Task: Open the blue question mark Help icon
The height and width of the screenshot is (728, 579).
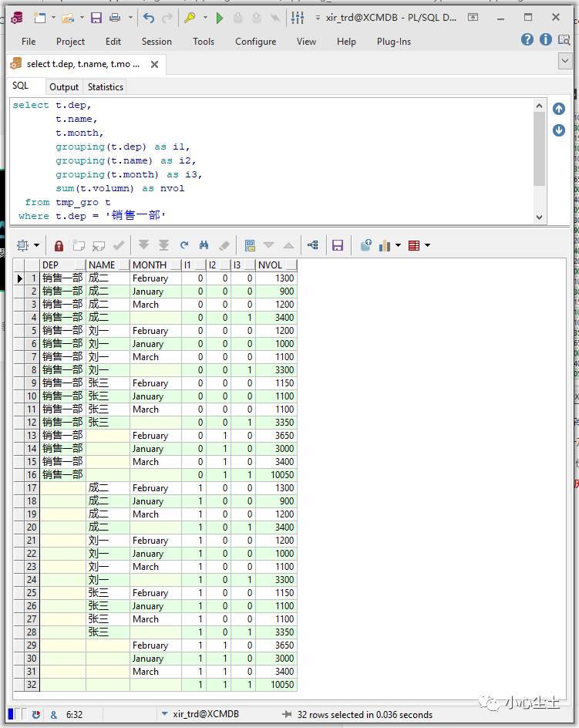Action: (527, 39)
